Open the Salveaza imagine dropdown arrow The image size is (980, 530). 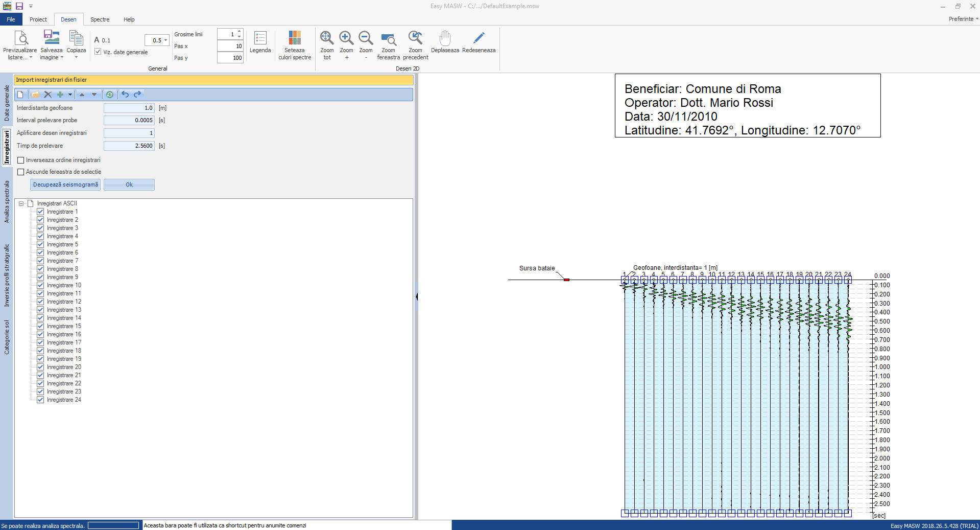coord(62,57)
